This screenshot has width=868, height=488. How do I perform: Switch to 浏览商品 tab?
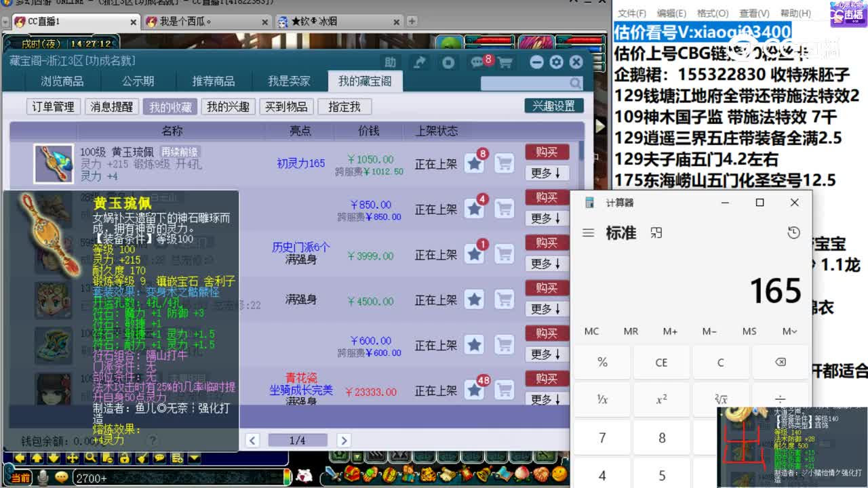coord(62,81)
